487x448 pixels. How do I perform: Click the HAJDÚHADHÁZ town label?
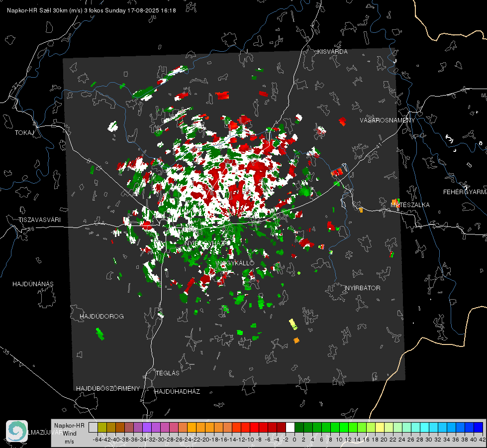[177, 392]
